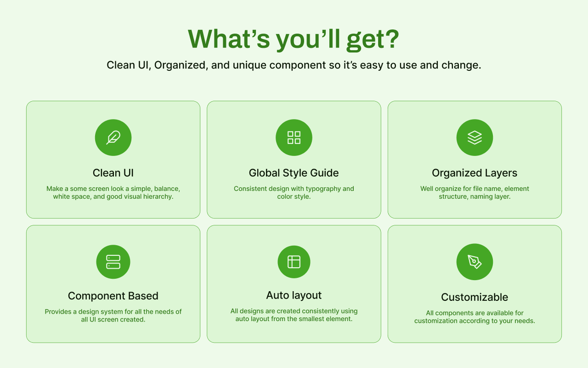Image resolution: width=588 pixels, height=368 pixels.
Task: Click the customization according to needs text
Action: point(475,317)
